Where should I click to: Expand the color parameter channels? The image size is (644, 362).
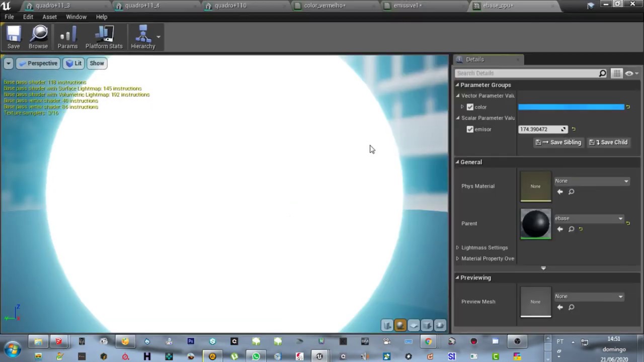click(x=462, y=107)
